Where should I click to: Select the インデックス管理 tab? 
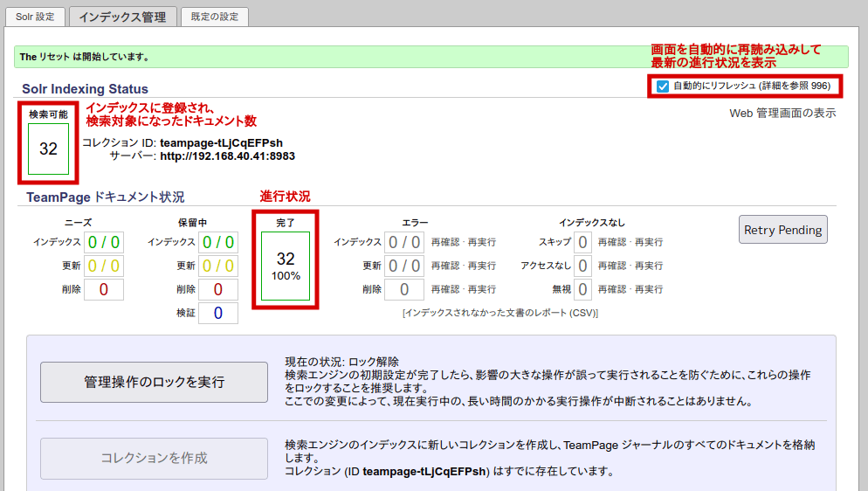(122, 17)
